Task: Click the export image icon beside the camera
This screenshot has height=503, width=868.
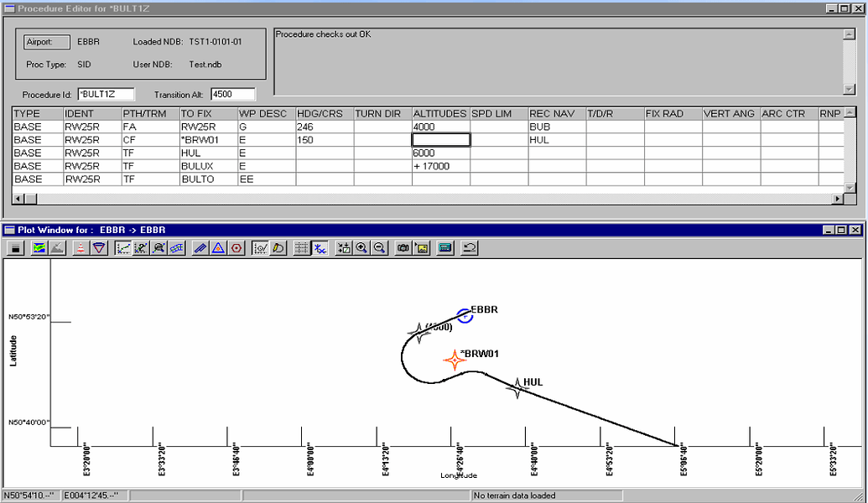Action: (422, 248)
